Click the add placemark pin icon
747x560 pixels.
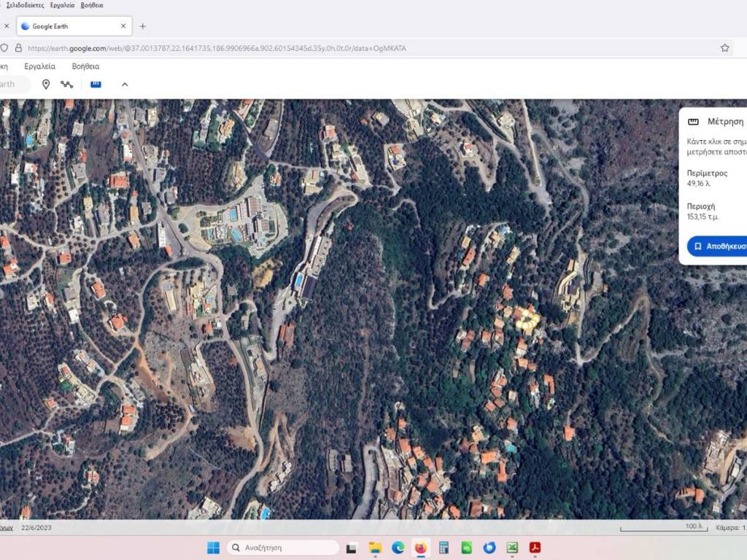46,85
